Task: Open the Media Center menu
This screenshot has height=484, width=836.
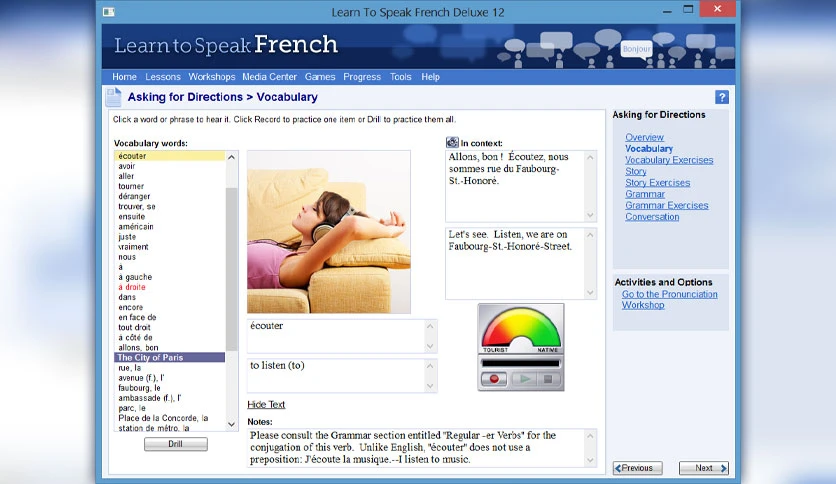Action: (x=269, y=77)
